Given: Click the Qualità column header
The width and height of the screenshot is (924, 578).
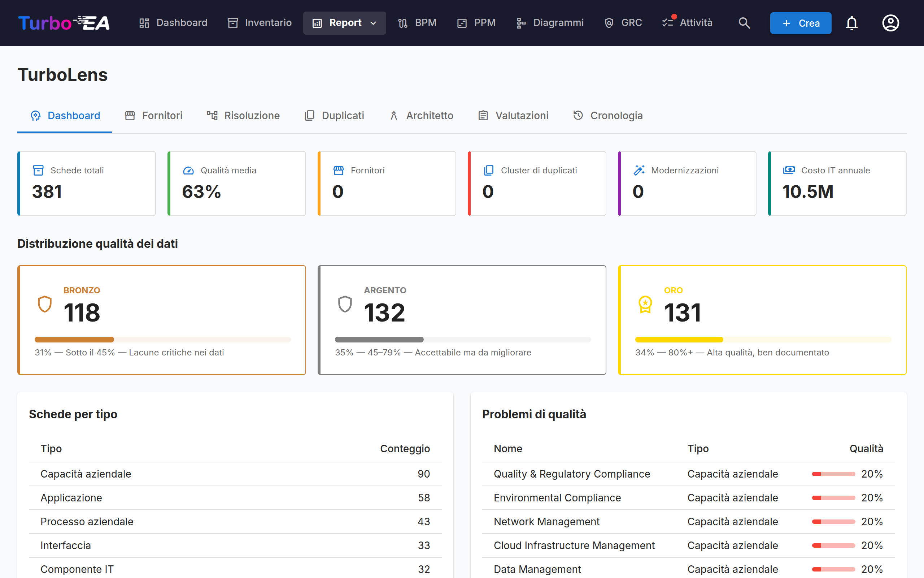Looking at the screenshot, I should point(866,449).
